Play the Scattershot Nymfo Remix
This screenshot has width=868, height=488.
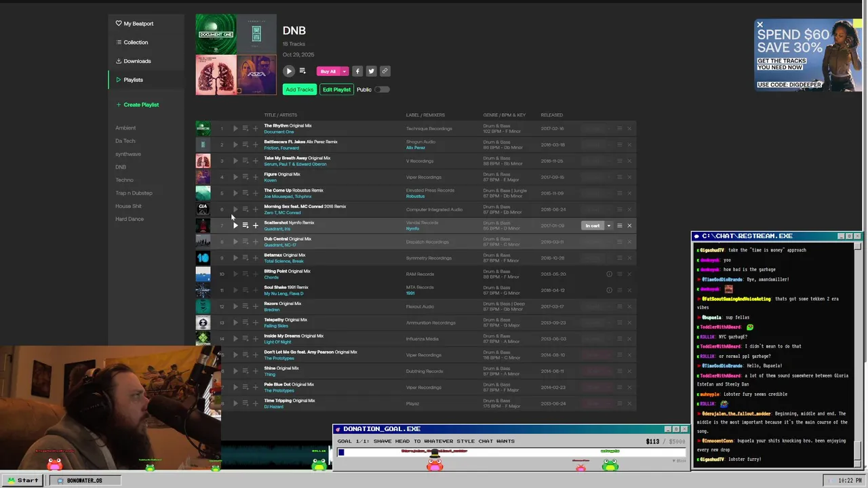235,226
